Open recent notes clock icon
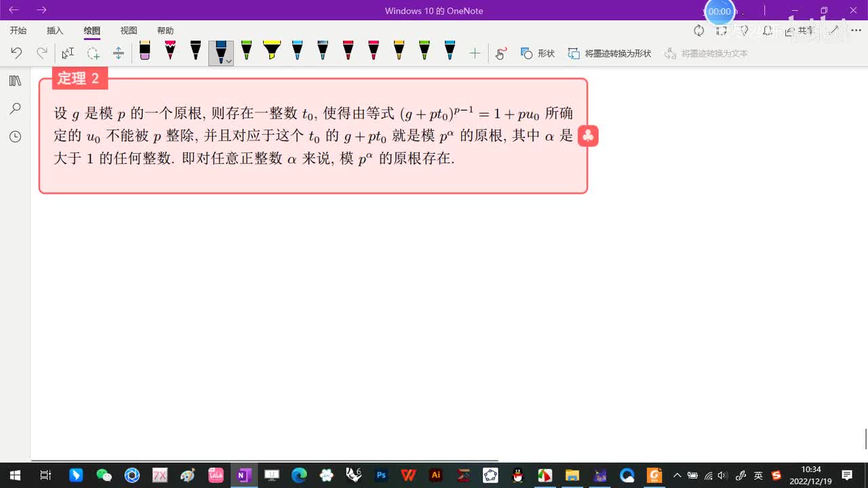This screenshot has width=868, height=488. coord(15,136)
